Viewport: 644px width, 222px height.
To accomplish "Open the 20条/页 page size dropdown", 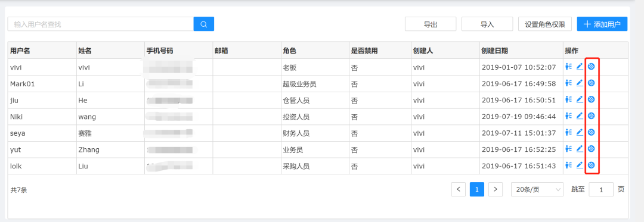I will pyautogui.click(x=537, y=189).
